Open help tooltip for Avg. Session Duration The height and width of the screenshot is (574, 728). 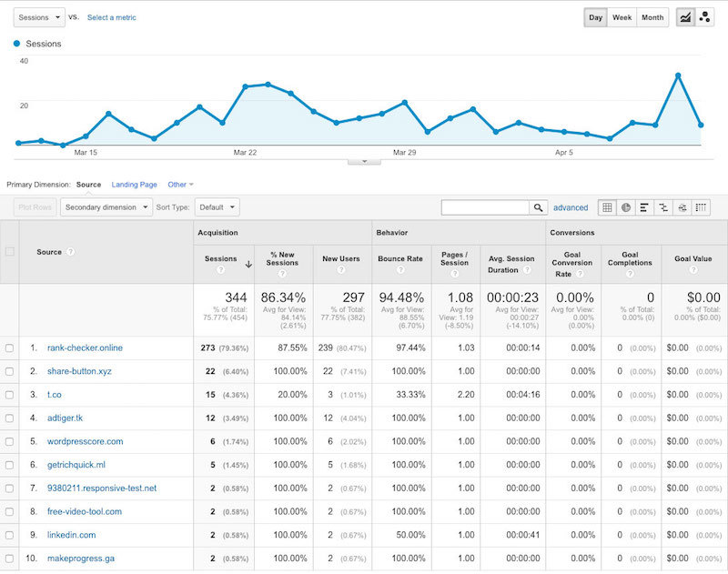click(527, 270)
